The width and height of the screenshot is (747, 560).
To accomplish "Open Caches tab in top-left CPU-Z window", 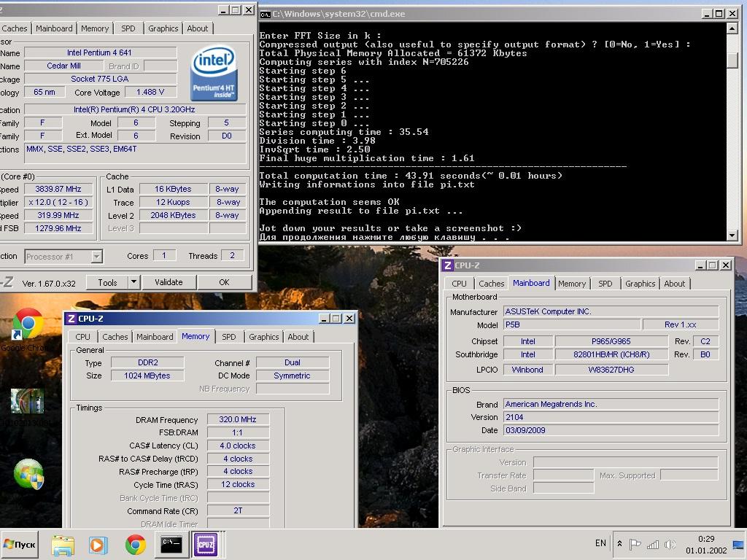I will pyautogui.click(x=15, y=28).
